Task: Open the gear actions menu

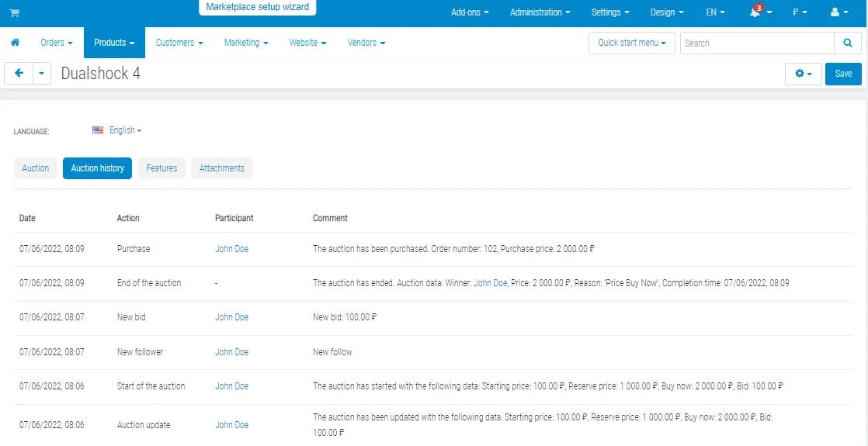Action: 803,74
